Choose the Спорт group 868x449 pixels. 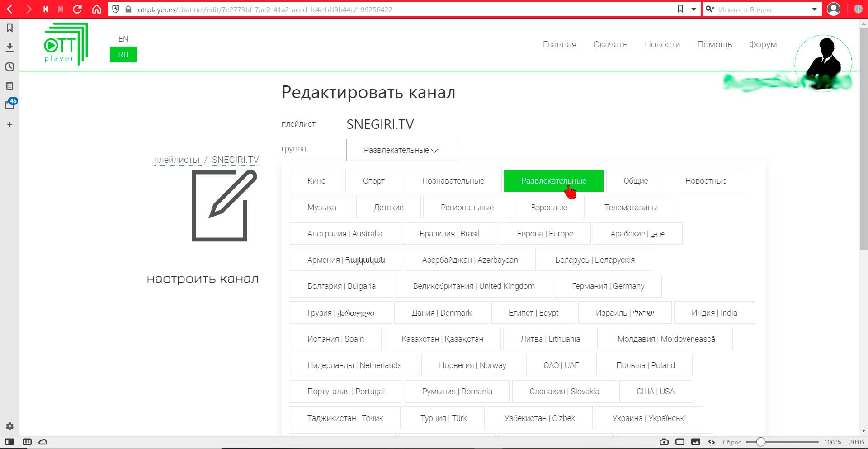pyautogui.click(x=374, y=181)
